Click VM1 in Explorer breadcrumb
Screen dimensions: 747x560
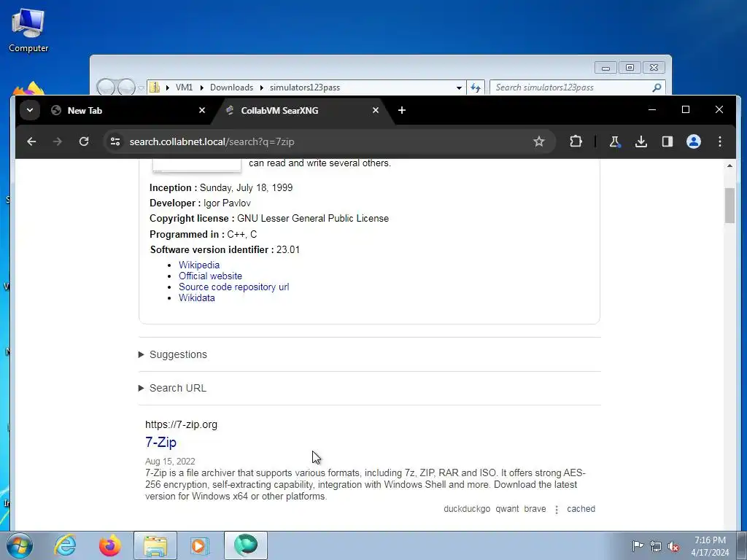184,87
